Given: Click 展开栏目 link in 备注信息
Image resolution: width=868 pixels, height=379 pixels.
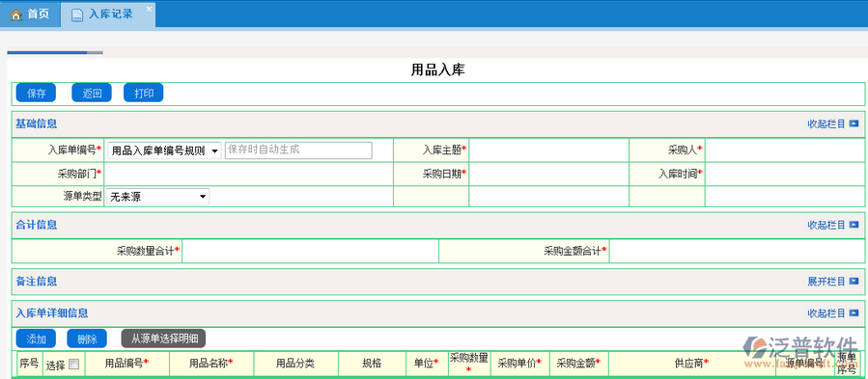Looking at the screenshot, I should click(826, 281).
